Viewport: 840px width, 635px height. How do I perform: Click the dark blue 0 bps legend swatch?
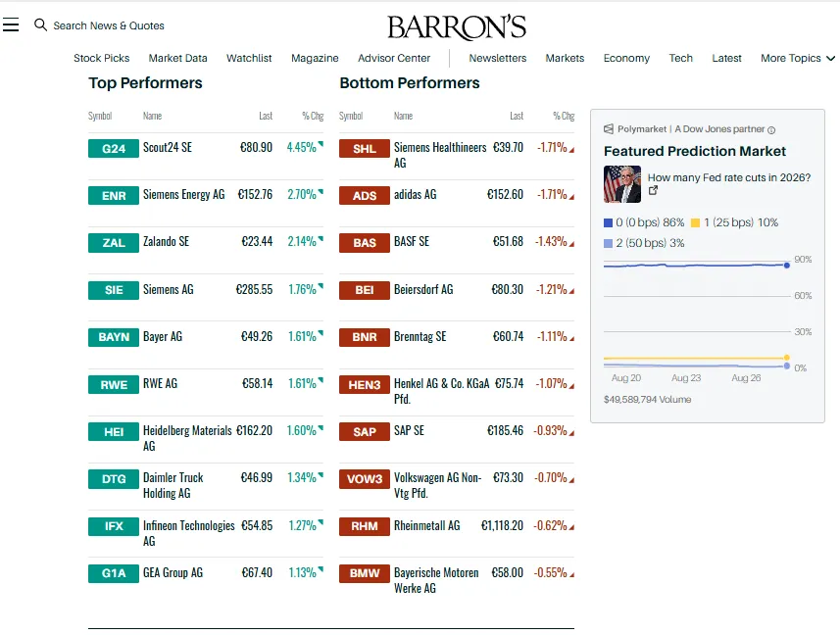(x=608, y=222)
